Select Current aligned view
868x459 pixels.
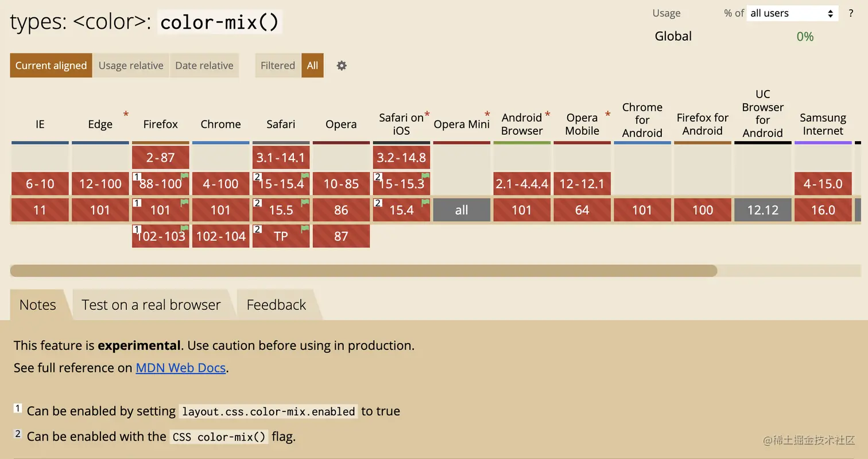pos(51,65)
